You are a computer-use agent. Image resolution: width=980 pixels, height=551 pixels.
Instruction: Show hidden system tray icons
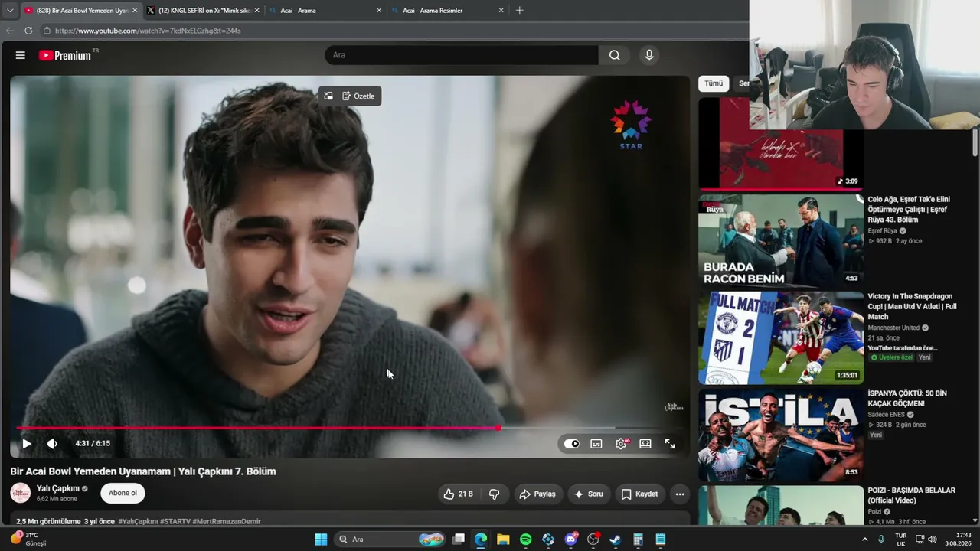865,540
